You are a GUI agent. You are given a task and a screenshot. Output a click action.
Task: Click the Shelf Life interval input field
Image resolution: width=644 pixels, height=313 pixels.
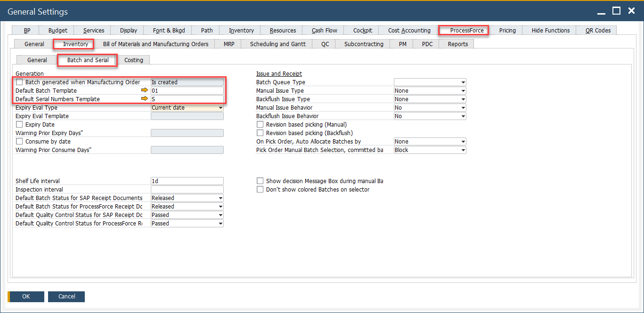pyautogui.click(x=187, y=181)
